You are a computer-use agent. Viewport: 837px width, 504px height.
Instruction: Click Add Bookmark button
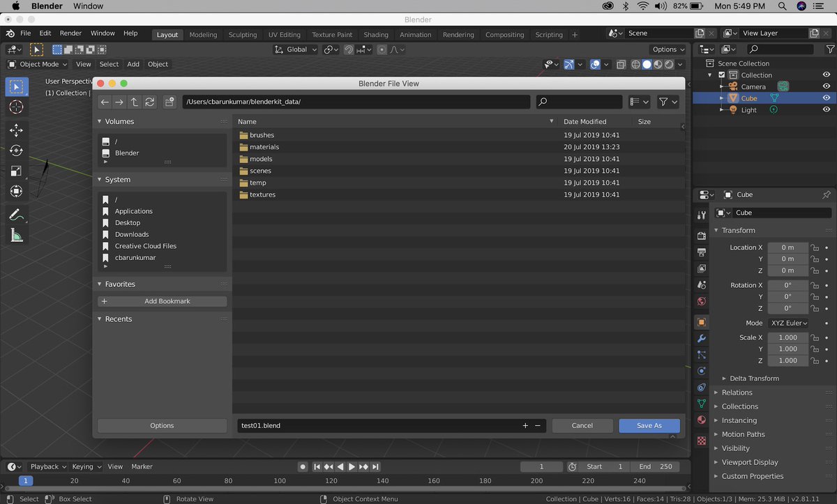162,301
